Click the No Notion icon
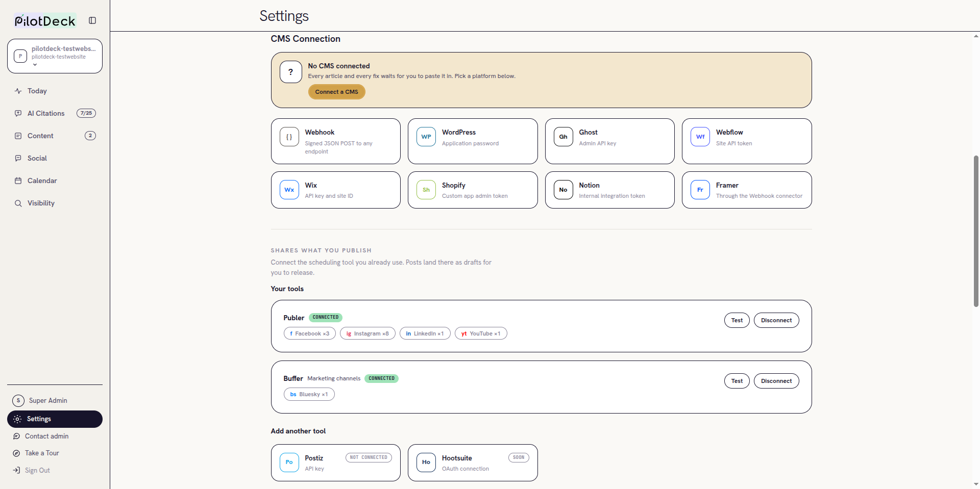The width and height of the screenshot is (980, 489). coord(563,190)
